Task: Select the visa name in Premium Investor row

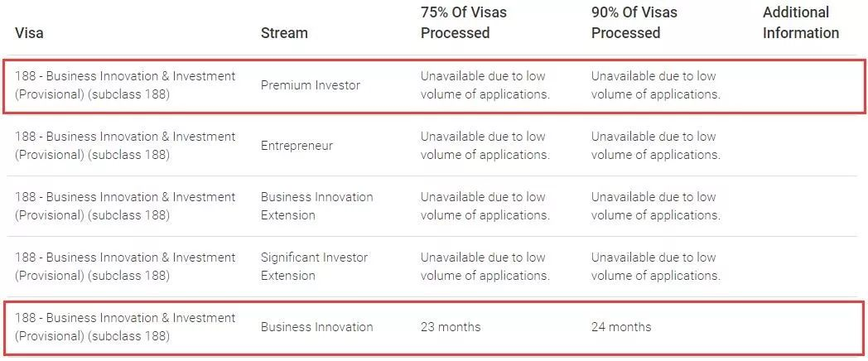Action: [125, 85]
